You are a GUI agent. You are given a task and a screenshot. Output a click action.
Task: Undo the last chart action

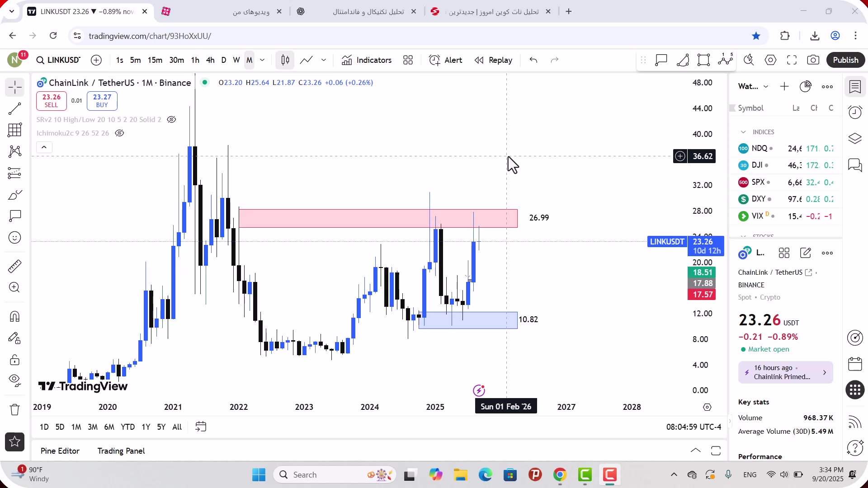[x=533, y=60]
